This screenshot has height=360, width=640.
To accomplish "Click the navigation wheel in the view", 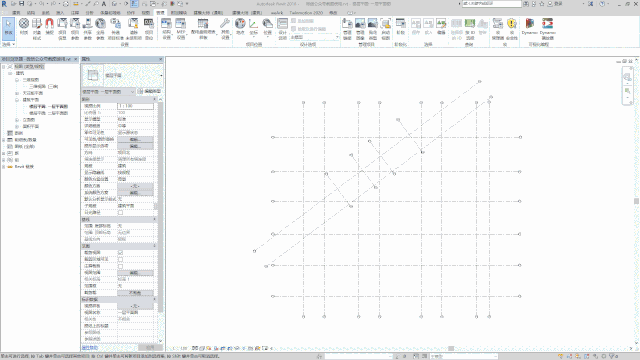I will click(627, 77).
